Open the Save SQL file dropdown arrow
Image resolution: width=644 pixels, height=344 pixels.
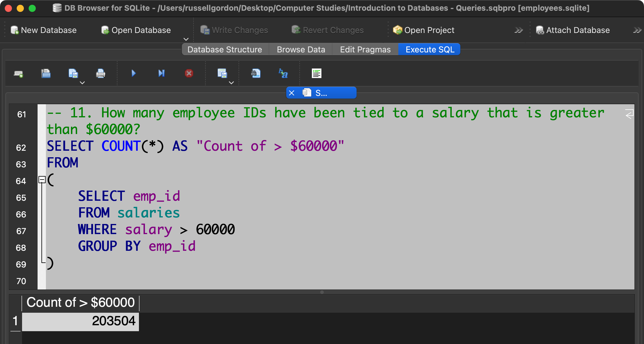click(x=82, y=83)
